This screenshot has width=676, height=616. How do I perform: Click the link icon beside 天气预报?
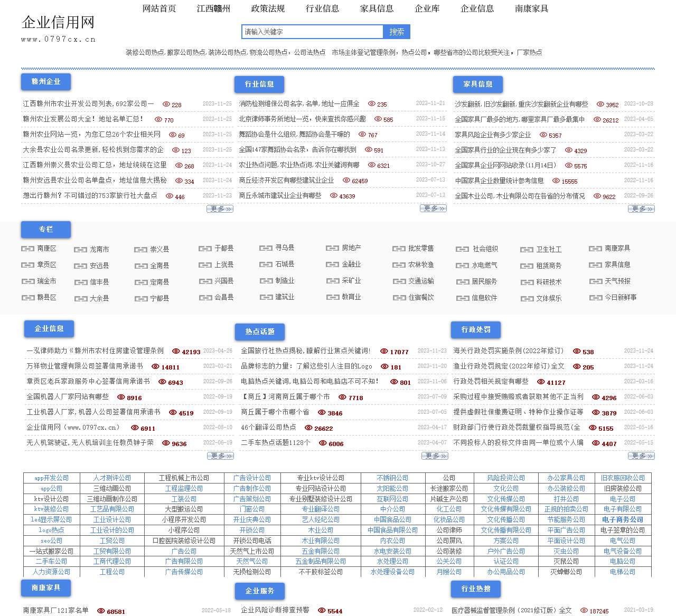pyautogui.click(x=595, y=281)
